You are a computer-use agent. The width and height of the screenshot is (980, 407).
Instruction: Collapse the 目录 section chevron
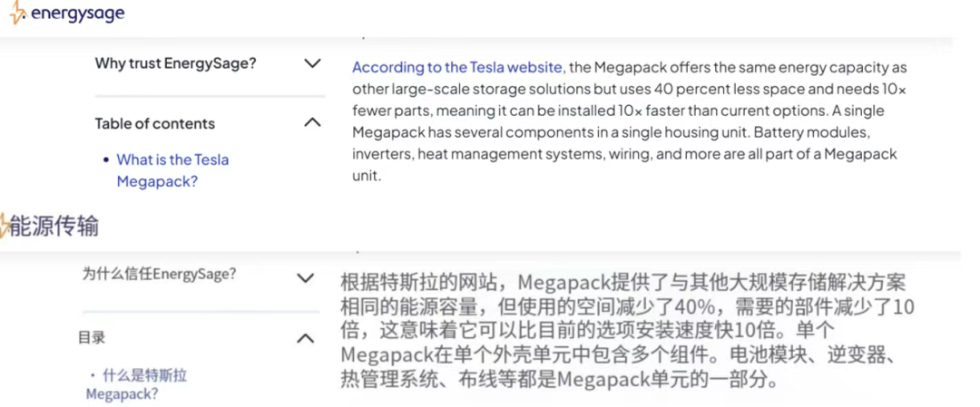(x=305, y=338)
